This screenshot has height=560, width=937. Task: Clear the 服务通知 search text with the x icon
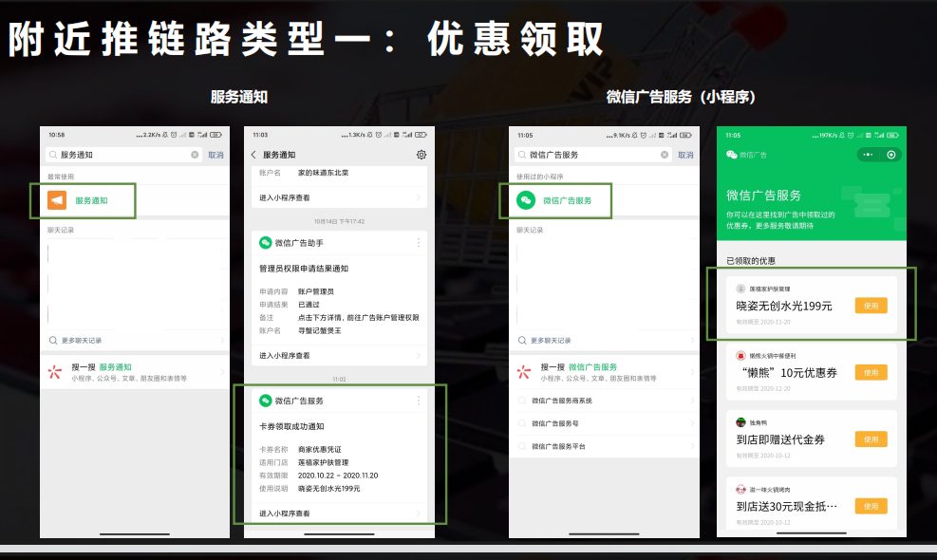point(195,155)
